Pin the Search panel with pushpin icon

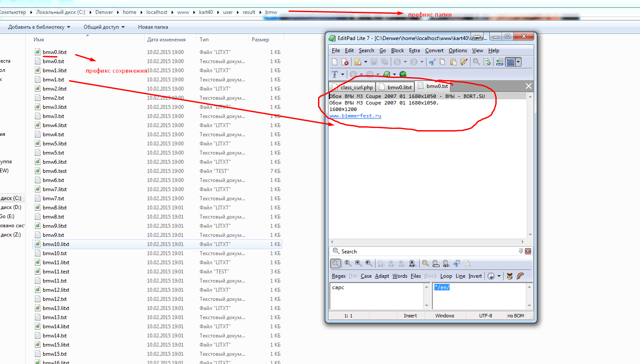click(521, 251)
